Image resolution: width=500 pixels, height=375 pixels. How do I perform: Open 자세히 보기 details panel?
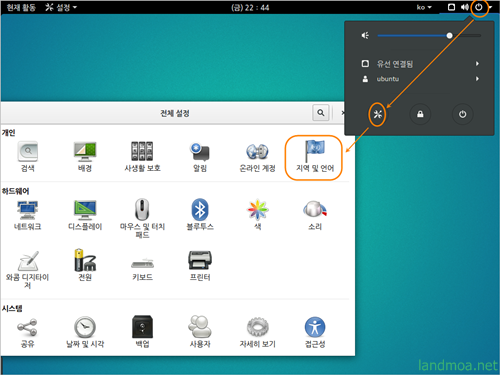pyautogui.click(x=257, y=333)
